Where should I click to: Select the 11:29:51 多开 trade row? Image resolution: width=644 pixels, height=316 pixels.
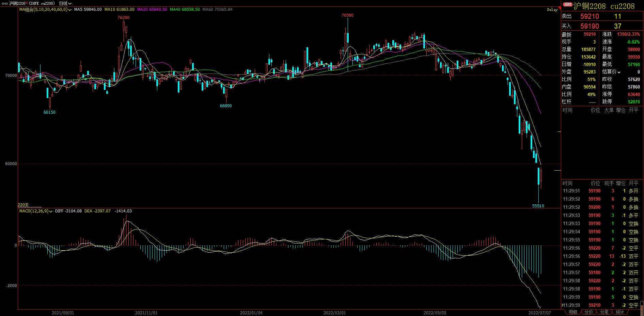pyautogui.click(x=601, y=191)
